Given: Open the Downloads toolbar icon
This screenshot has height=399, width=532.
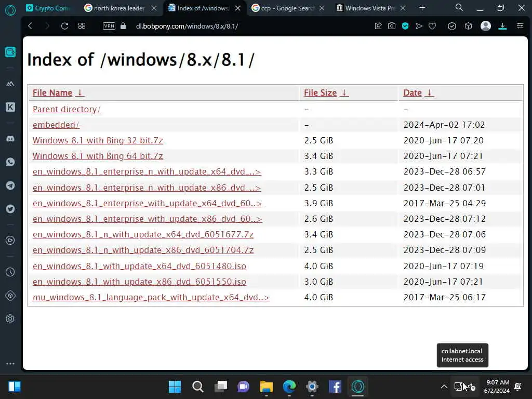Looking at the screenshot, I should click(x=502, y=26).
